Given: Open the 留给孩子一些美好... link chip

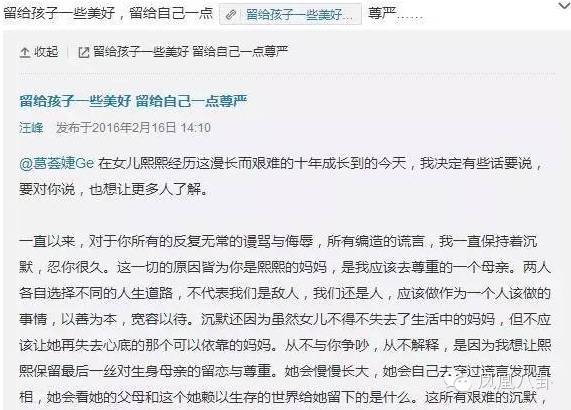Looking at the screenshot, I should 290,14.
